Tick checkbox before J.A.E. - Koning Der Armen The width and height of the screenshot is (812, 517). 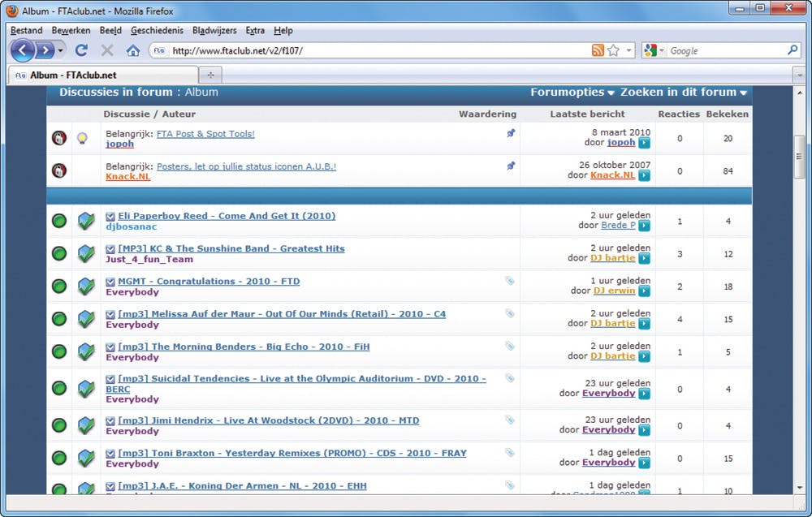110,486
